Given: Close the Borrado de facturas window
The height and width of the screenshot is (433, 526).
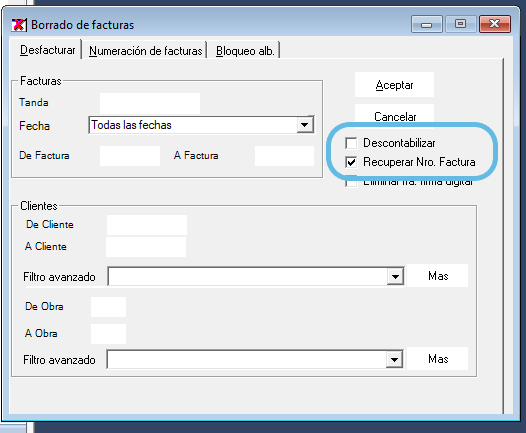Looking at the screenshot, I should click(495, 24).
